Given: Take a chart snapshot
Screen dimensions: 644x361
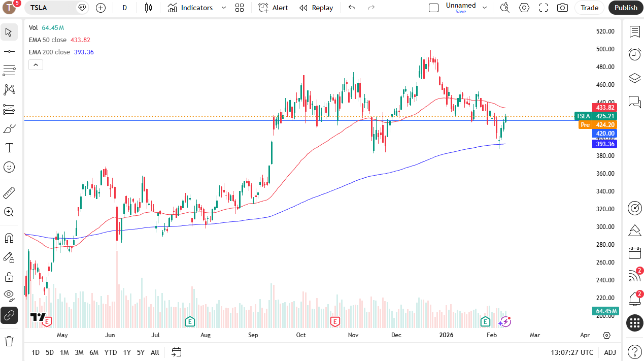Looking at the screenshot, I should click(x=562, y=8).
